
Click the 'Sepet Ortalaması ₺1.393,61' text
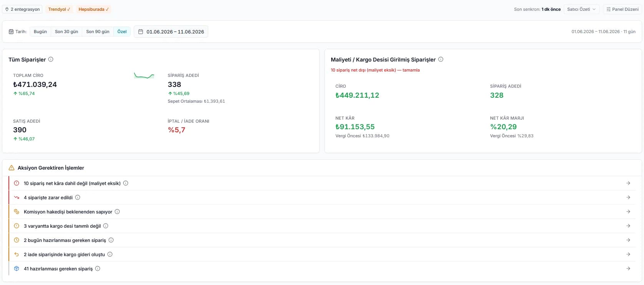click(196, 101)
